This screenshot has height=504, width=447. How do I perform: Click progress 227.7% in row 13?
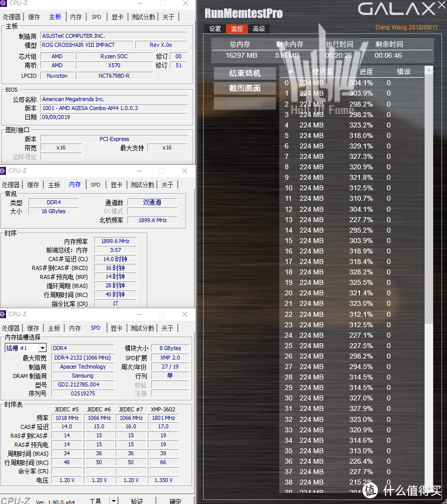pyautogui.click(x=361, y=220)
